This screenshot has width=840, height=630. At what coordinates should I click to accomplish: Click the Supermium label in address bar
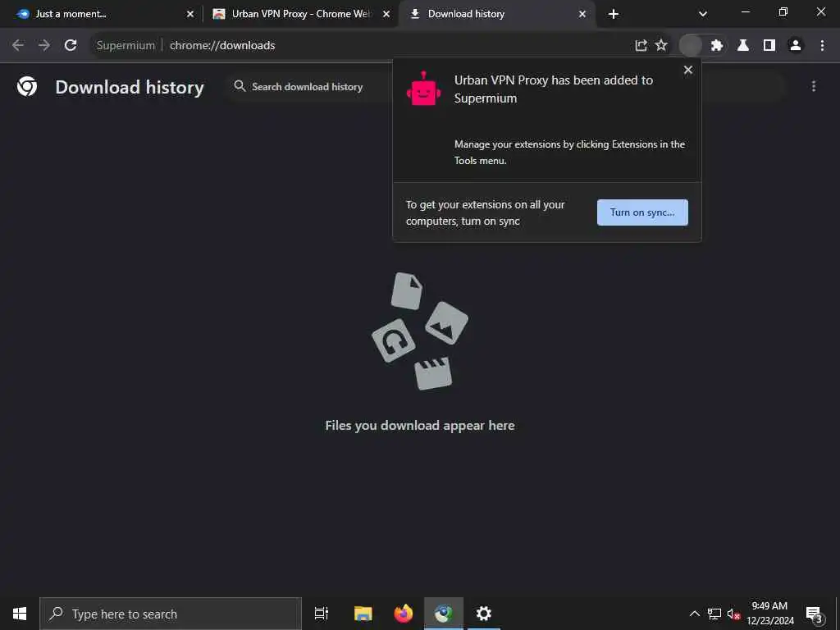[126, 46]
